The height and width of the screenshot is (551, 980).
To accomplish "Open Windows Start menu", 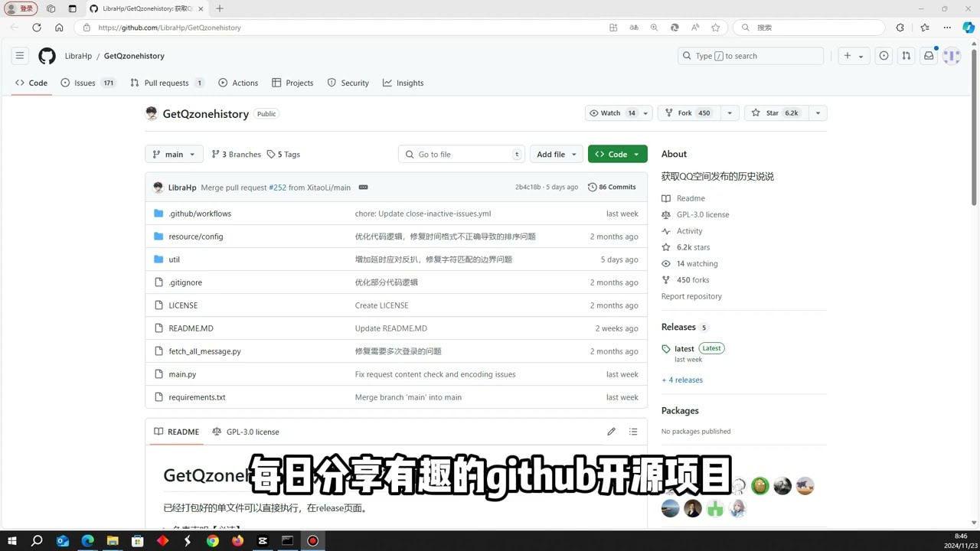I will point(12,541).
